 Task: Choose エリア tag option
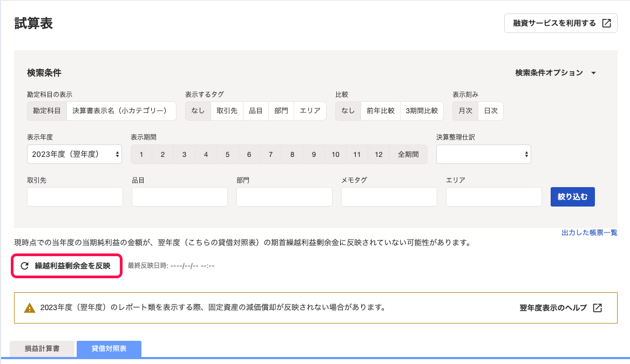(310, 111)
